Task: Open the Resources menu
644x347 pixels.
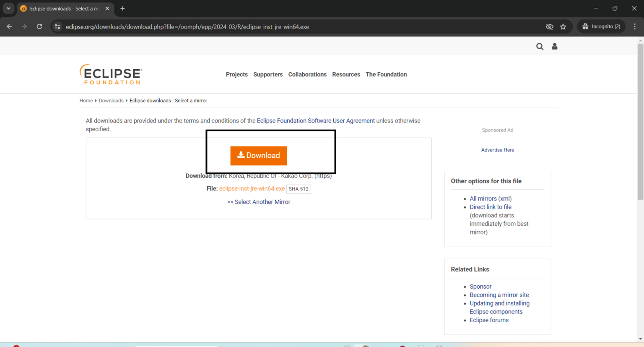Action: [x=346, y=74]
